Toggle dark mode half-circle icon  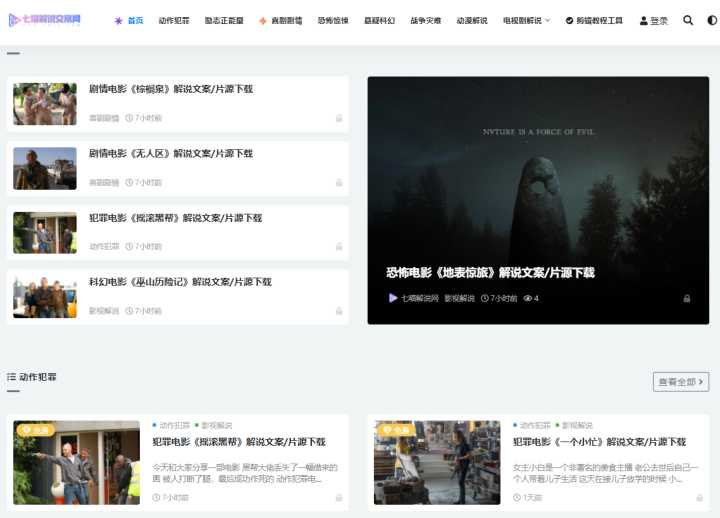pyautogui.click(x=712, y=20)
